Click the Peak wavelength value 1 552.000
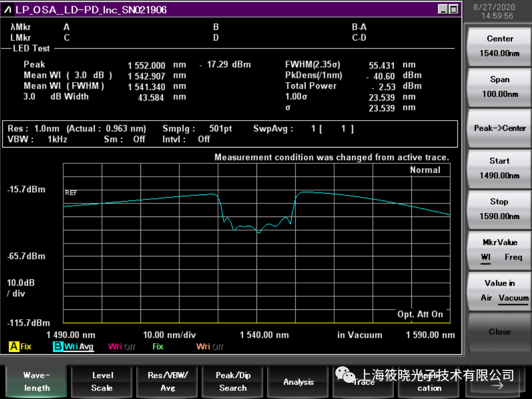The image size is (532, 399). click(x=146, y=65)
